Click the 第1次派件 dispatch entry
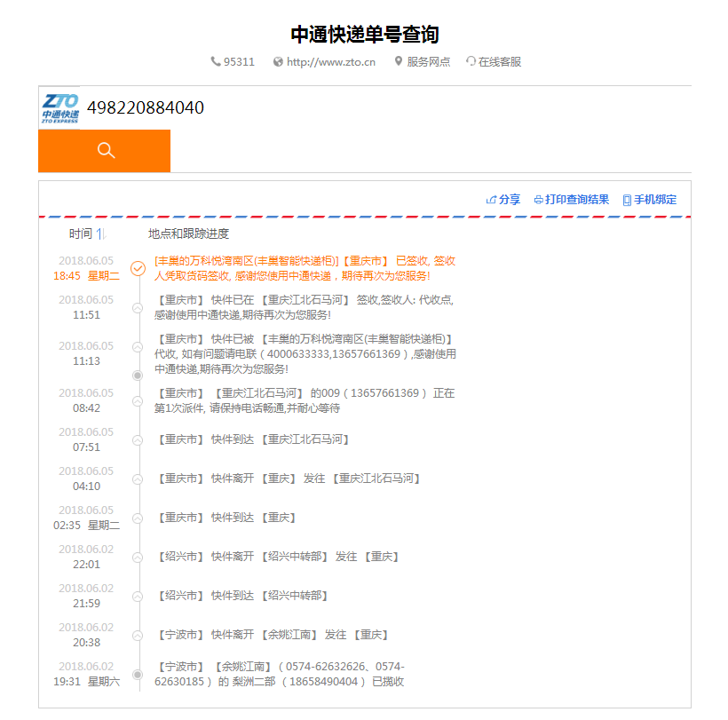The image size is (728, 720). (x=305, y=400)
